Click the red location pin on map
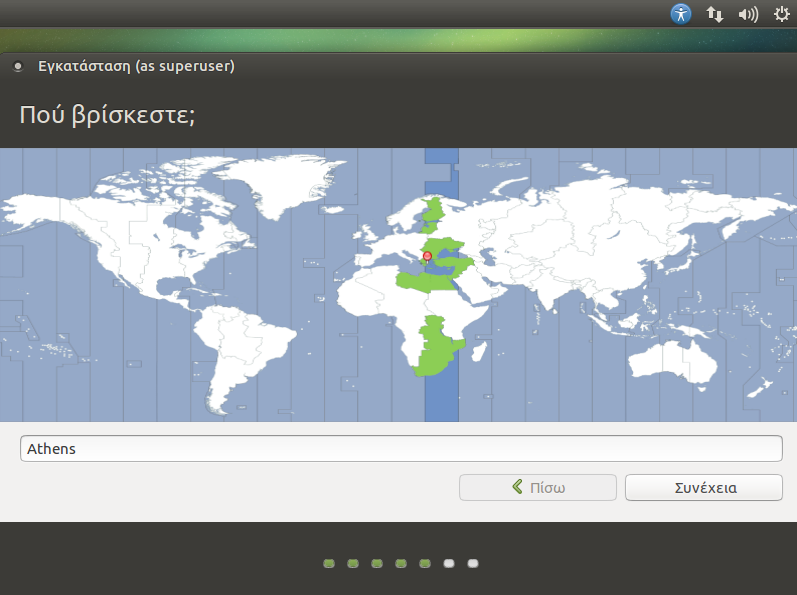Screen dimensions: 797x595 coord(427,256)
